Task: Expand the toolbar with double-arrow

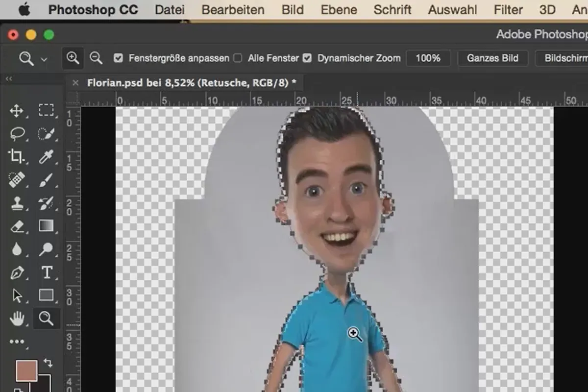Action: [9, 78]
